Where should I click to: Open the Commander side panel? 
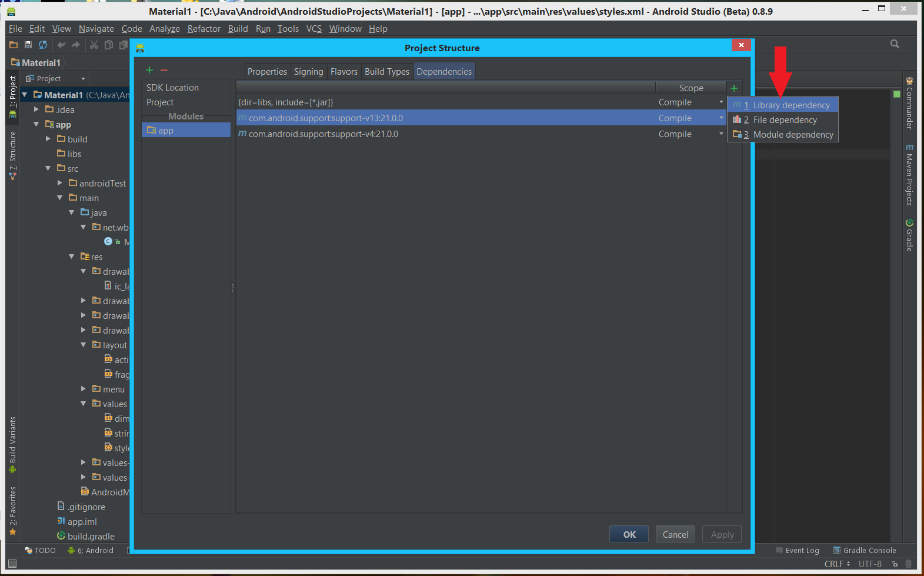909,104
